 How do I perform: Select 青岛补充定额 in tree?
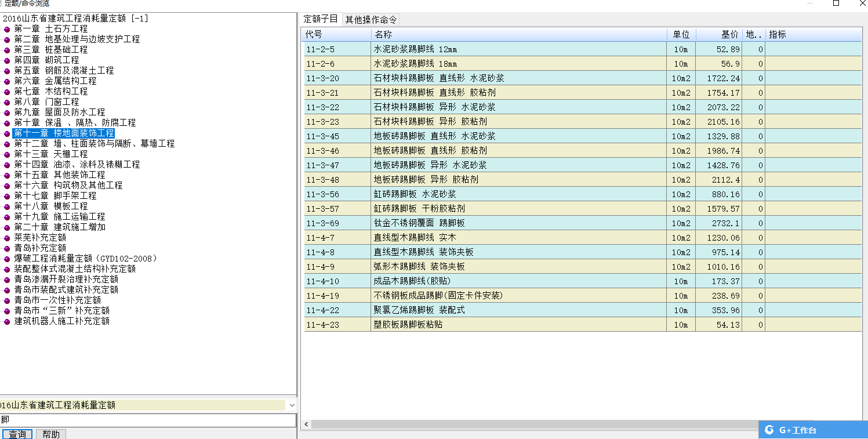(x=40, y=248)
